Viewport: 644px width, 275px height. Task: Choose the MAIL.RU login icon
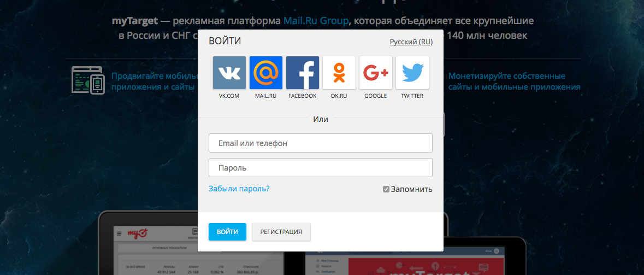[265, 73]
